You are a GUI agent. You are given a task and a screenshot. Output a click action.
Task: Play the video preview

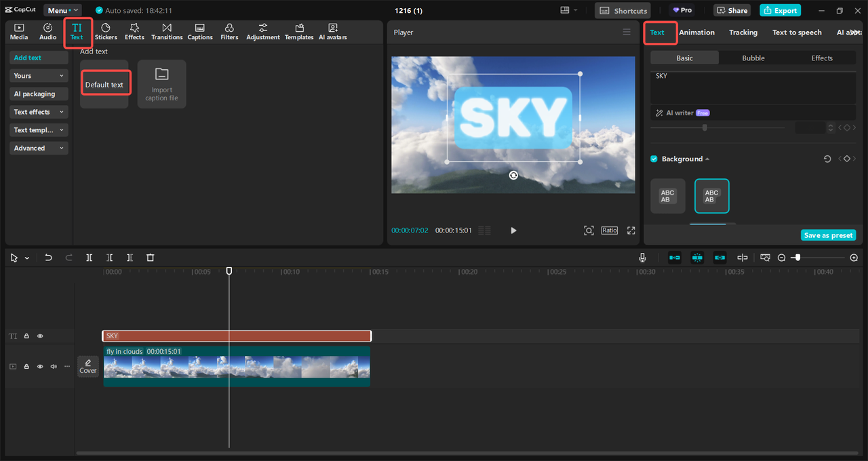click(513, 230)
